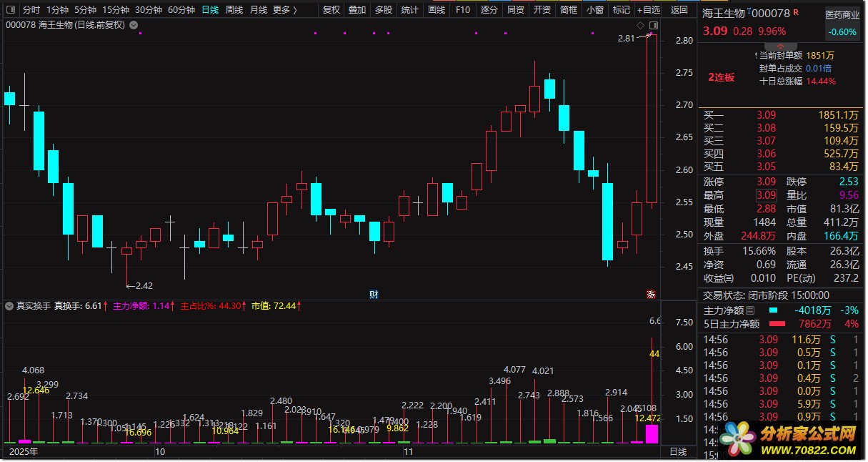Collapse the limit-up info chevron

click(x=779, y=45)
